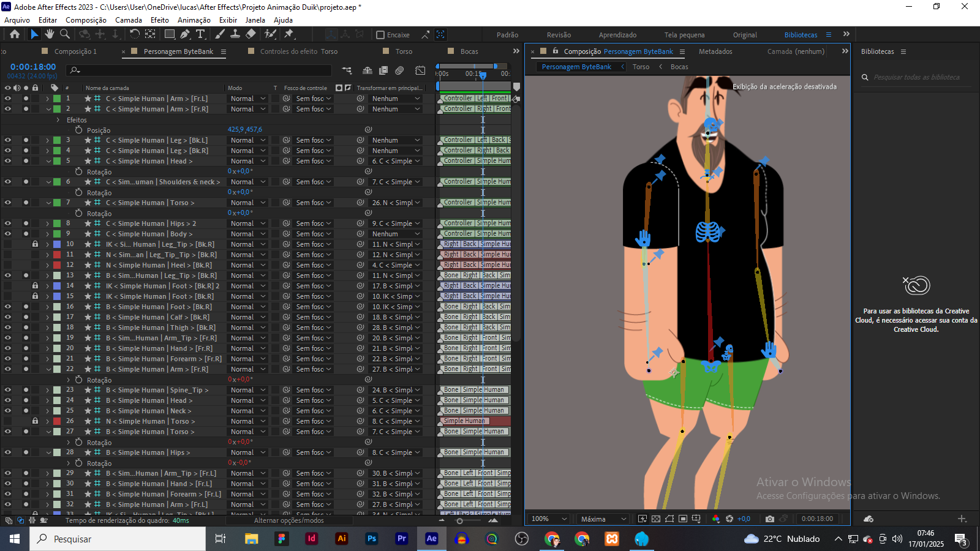Select the Roto Brush tool
This screenshot has width=980, height=551.
tap(270, 34)
